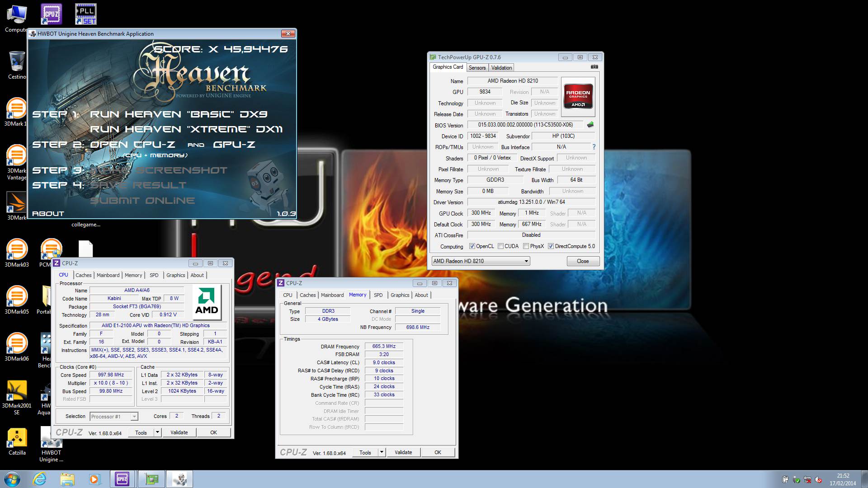Open SPD tab in the Memory CPU-Z window

[378, 295]
